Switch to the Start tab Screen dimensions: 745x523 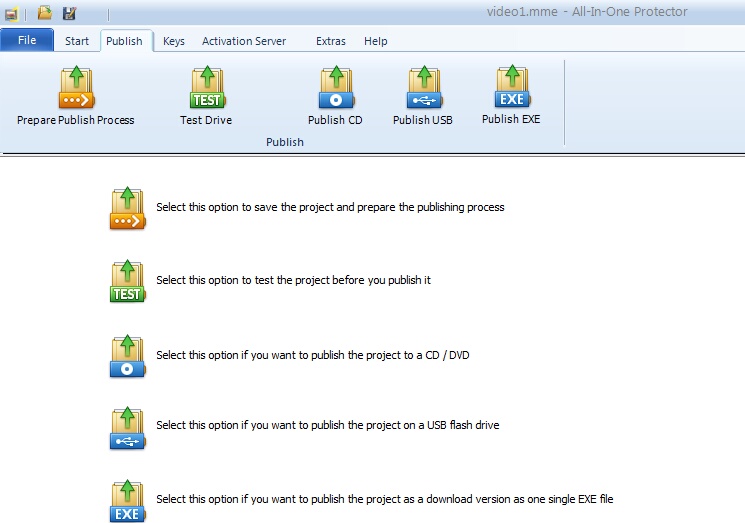point(77,41)
